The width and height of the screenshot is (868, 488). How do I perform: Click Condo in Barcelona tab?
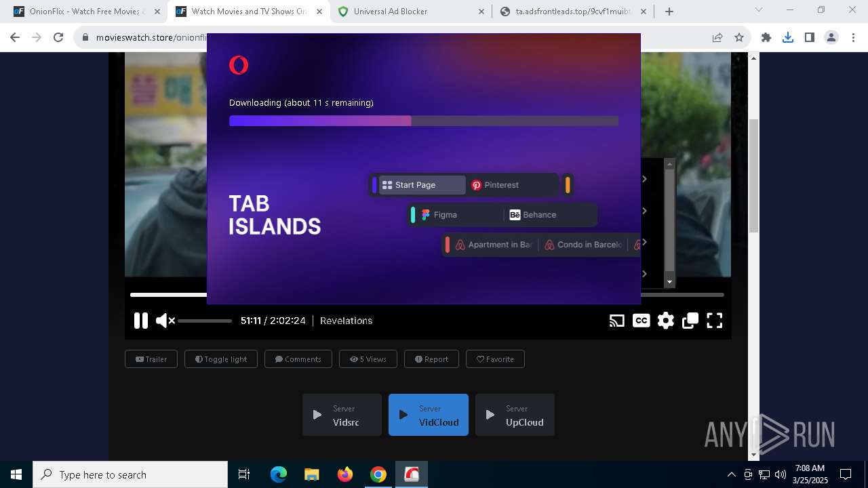(x=583, y=245)
